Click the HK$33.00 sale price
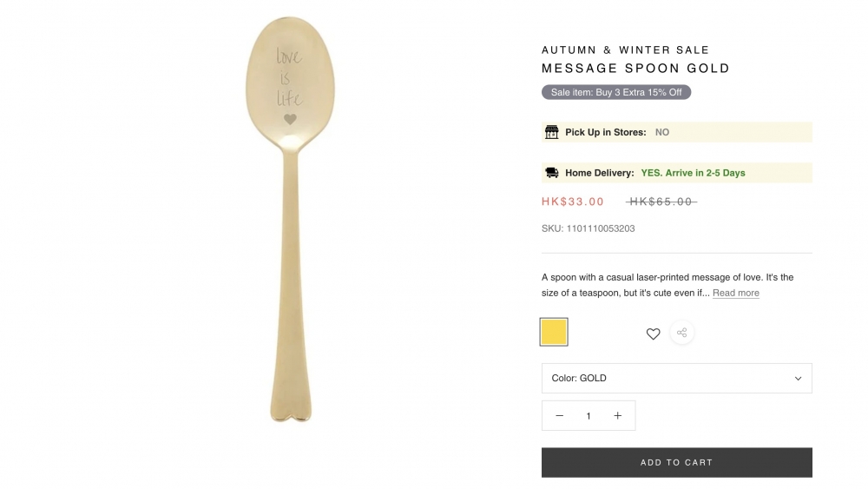Screen dimensions: 868x489 coord(572,202)
